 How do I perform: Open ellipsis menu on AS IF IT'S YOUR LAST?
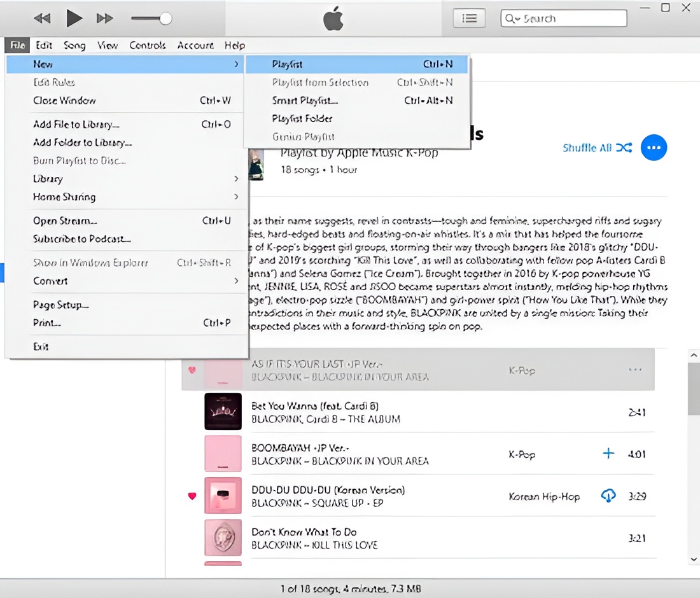coord(634,370)
